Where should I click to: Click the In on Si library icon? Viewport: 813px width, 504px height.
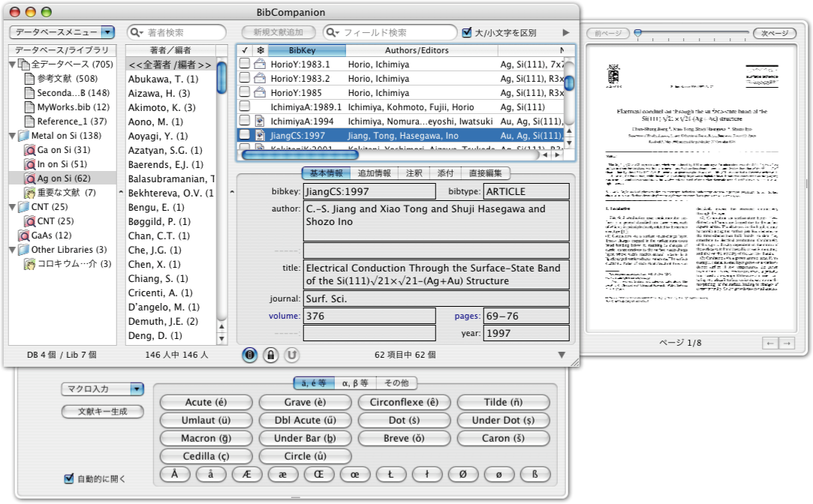30,164
